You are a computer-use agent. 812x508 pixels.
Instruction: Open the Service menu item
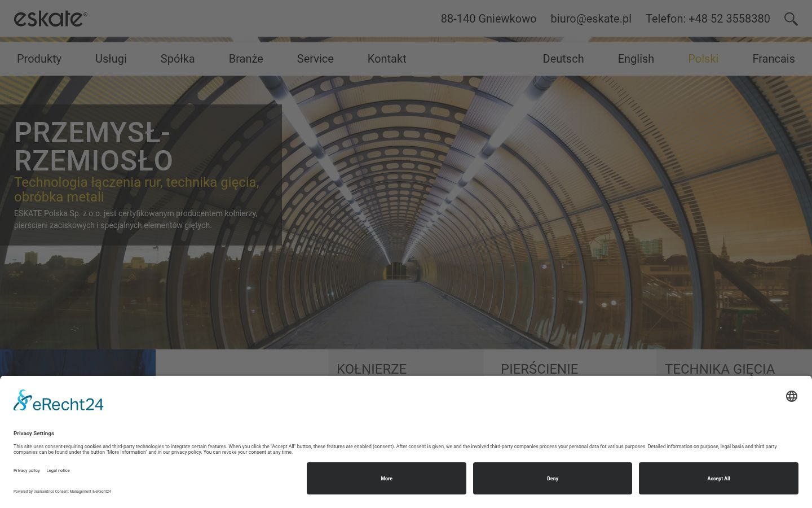point(315,59)
